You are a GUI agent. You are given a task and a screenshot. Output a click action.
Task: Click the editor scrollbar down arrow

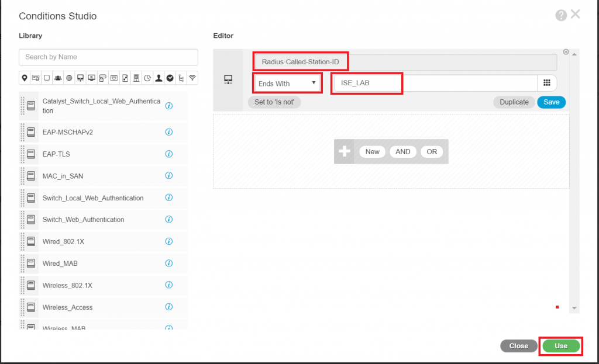(574, 308)
